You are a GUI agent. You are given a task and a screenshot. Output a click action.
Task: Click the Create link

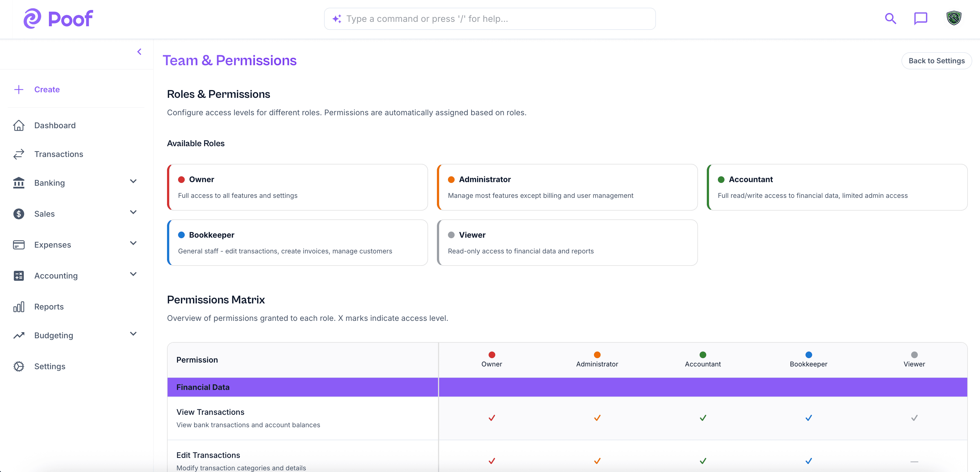pos(47,89)
